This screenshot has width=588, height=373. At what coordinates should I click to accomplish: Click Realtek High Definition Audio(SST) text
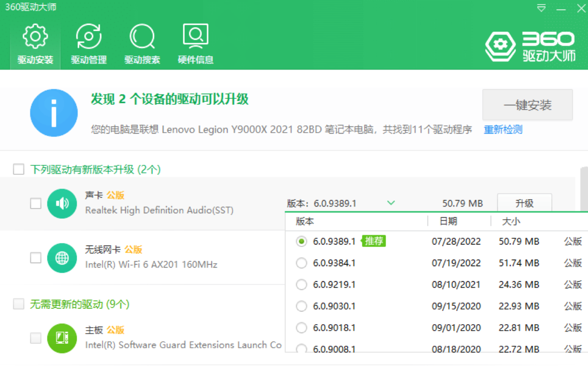point(160,210)
